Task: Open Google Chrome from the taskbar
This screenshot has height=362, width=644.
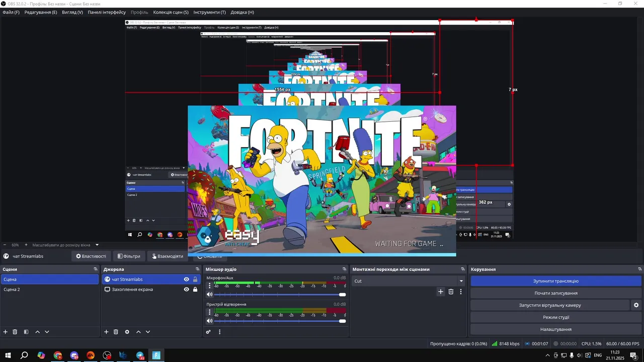Action: 58,355
